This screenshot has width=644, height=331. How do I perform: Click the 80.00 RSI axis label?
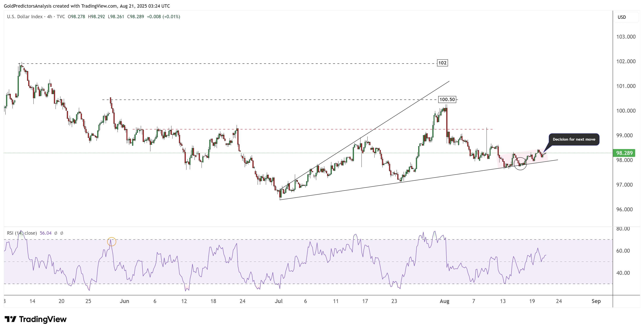coord(623,229)
